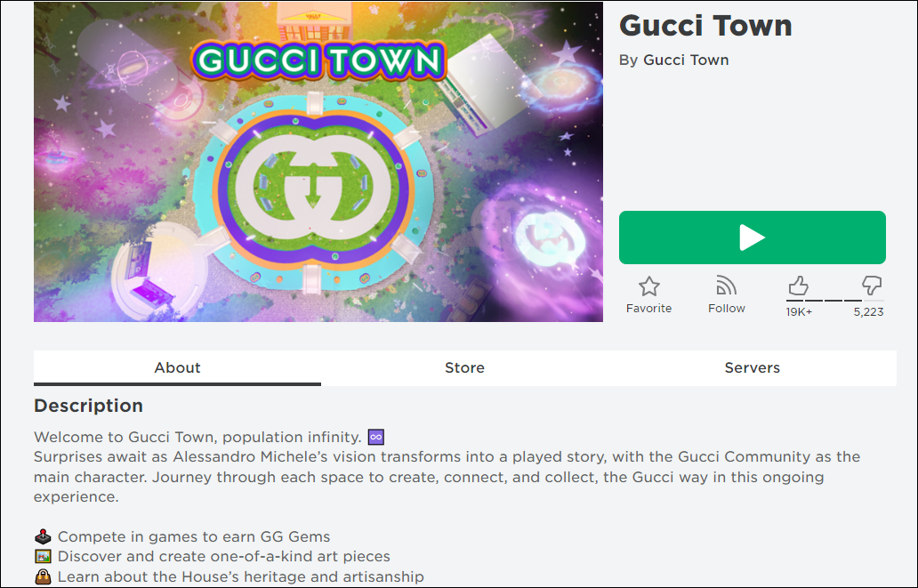Click the Gucci Town page title
This screenshot has width=918, height=588.
[705, 26]
